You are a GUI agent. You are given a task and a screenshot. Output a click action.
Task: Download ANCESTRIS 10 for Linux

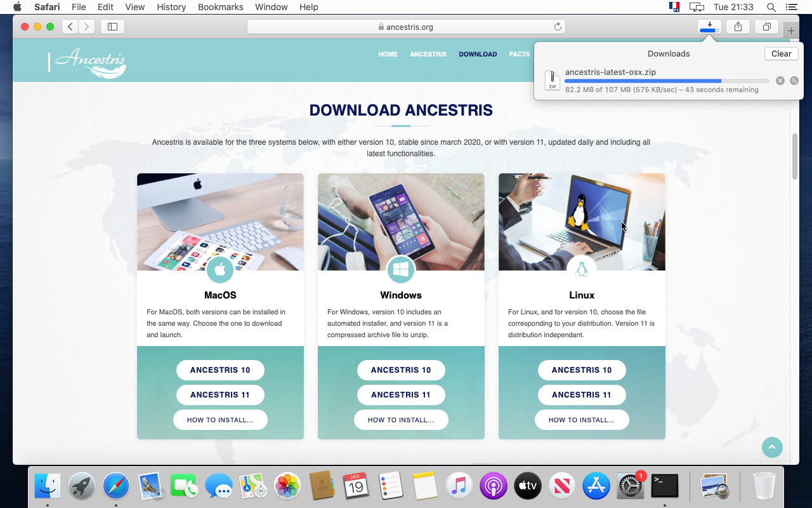[582, 370]
